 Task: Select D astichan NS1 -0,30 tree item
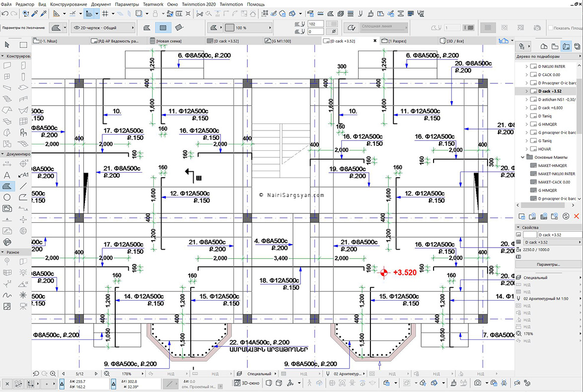click(557, 100)
